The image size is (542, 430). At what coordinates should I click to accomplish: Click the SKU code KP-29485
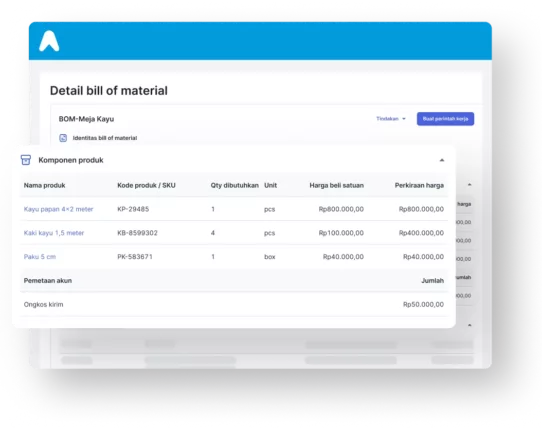[x=133, y=209]
